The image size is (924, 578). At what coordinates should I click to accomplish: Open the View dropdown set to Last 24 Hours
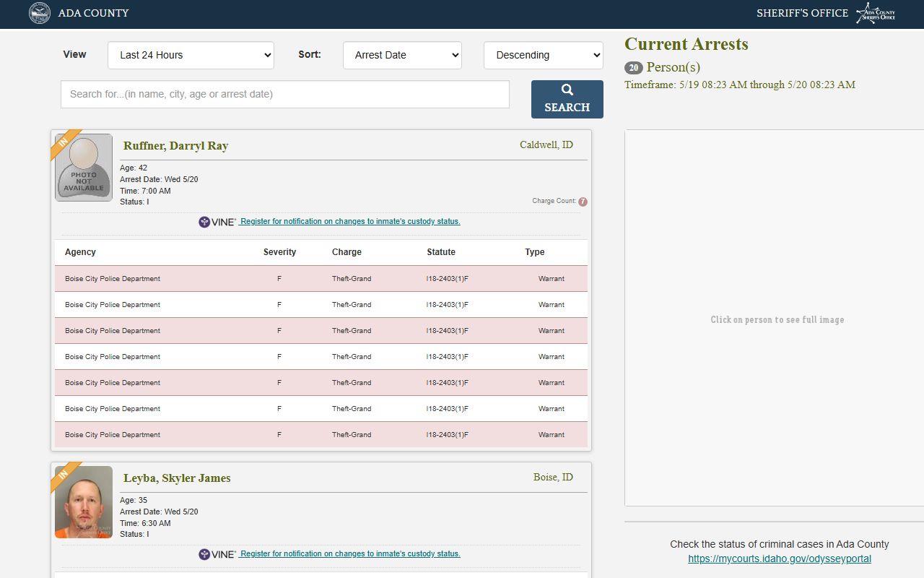point(191,55)
